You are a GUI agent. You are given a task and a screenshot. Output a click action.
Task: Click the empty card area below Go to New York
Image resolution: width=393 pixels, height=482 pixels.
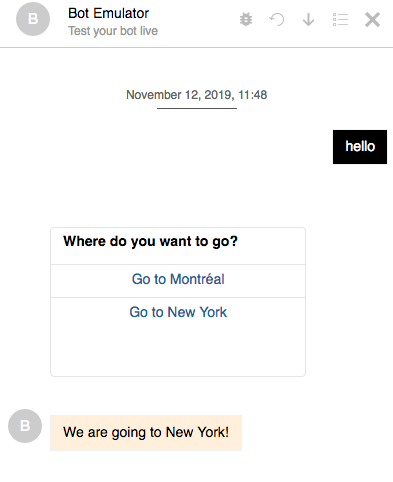[178, 352]
